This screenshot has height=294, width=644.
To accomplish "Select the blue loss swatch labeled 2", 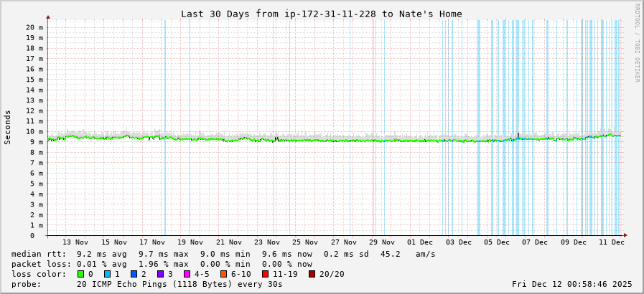I will 134,274.
